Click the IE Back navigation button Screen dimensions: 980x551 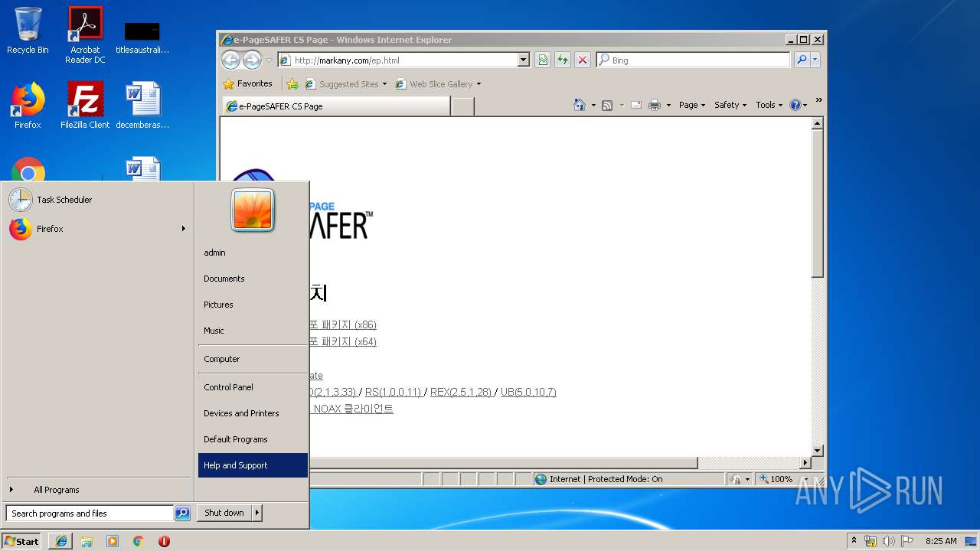[230, 60]
